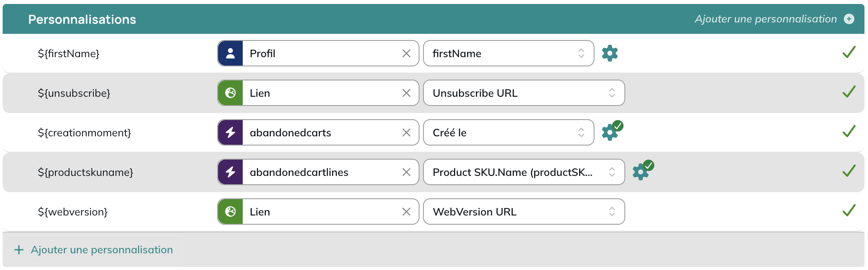Clear the abandonedcartlines selection with its X
Image resolution: width=868 pixels, height=270 pixels.
406,172
